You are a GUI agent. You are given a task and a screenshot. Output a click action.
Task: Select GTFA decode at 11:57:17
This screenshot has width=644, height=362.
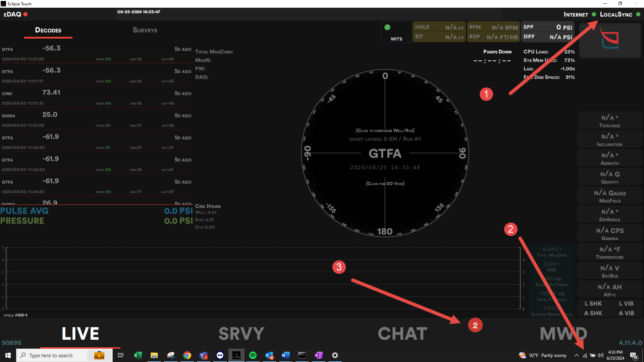click(96, 75)
